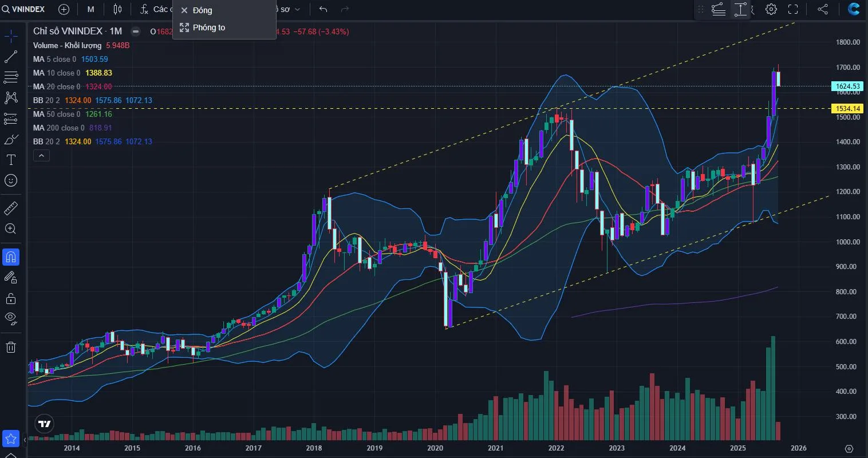
Task: Open the TradingView logo link
Action: click(x=44, y=424)
